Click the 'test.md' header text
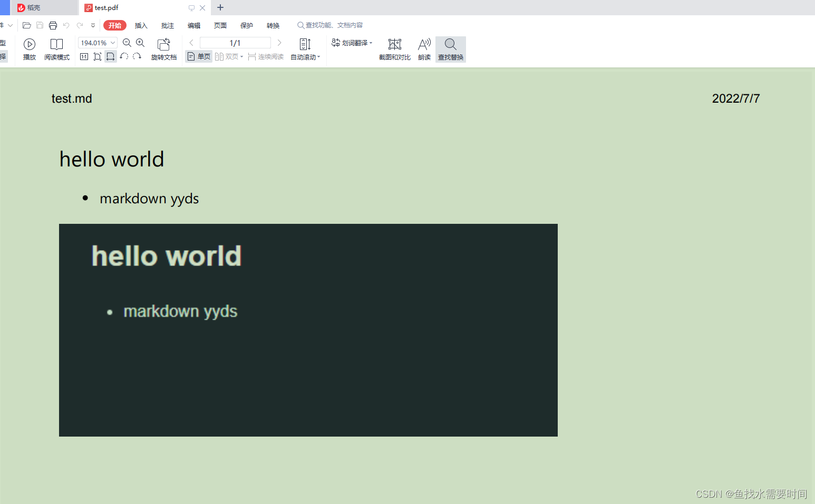This screenshot has height=504, width=815. pyautogui.click(x=72, y=98)
